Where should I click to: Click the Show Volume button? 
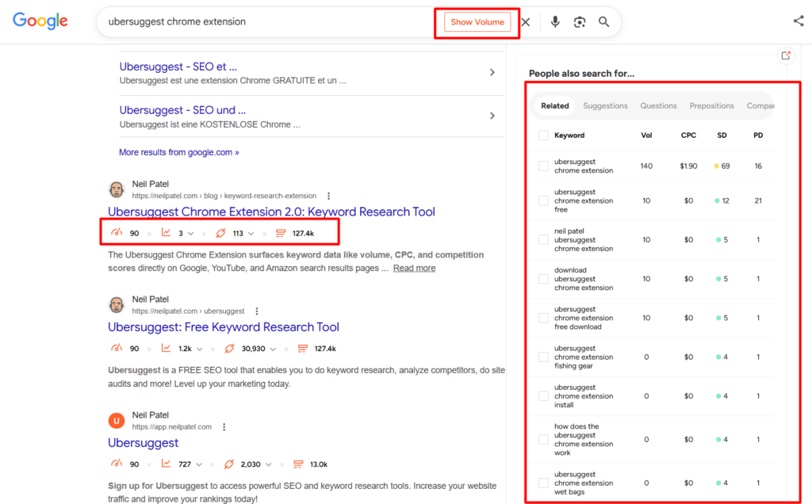pos(477,21)
